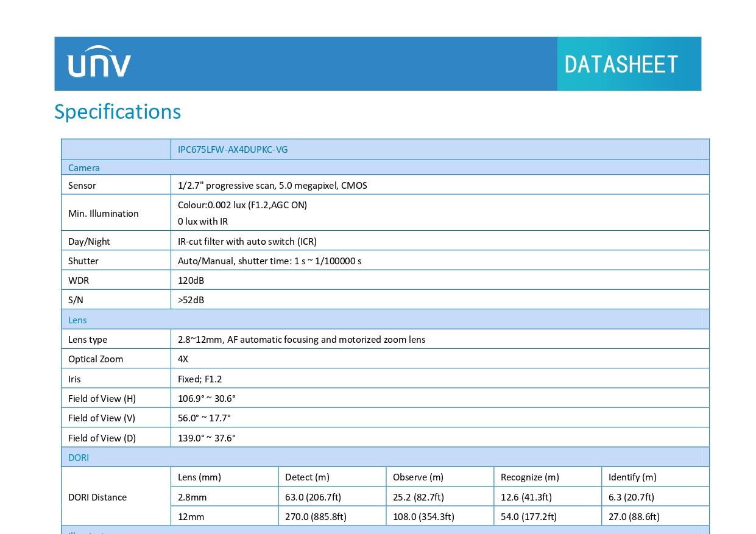Viewport: 756px width, 534px height.
Task: Click the DORI Distance label
Action: click(97, 497)
